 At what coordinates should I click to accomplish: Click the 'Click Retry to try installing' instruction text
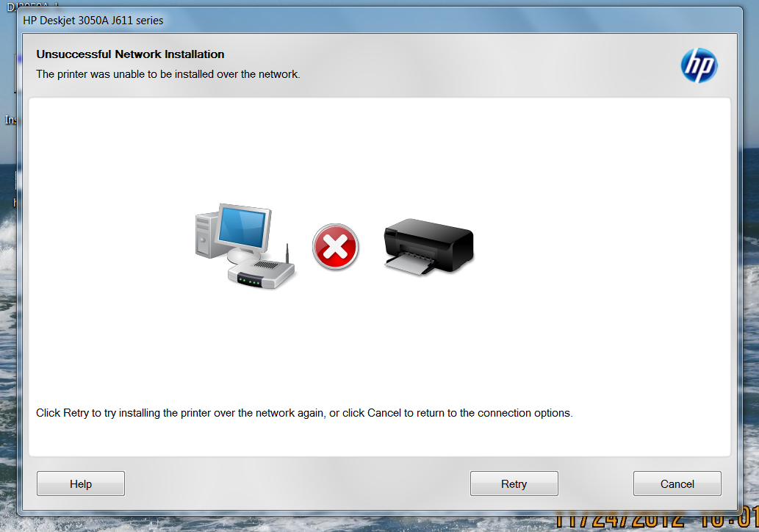pyautogui.click(x=304, y=413)
